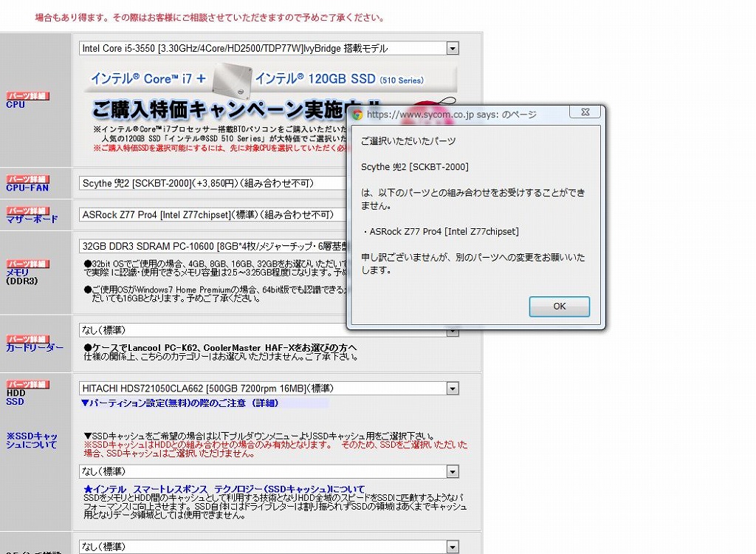Open the Intel Core i5-3550 CPU combo box

269,48
